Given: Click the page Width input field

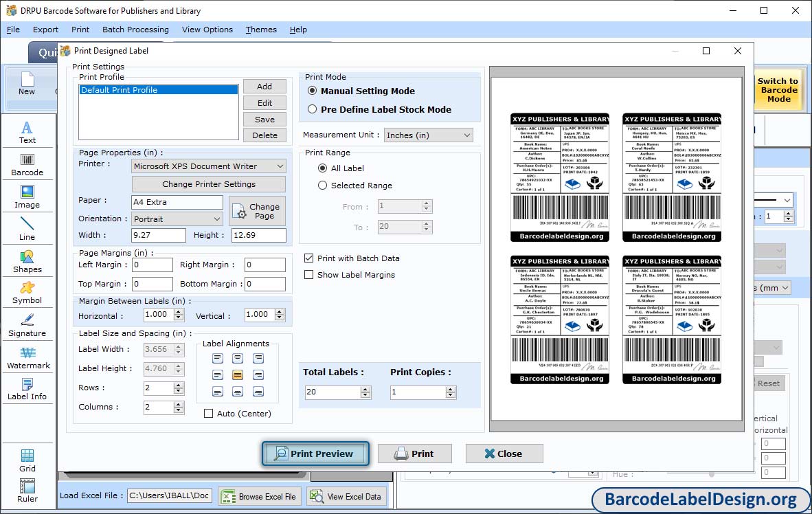Looking at the screenshot, I should click(159, 235).
